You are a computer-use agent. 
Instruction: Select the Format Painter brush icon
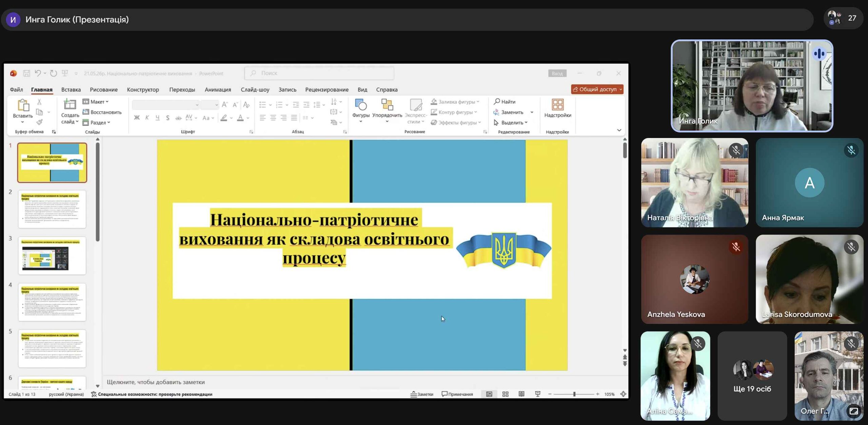[39, 122]
